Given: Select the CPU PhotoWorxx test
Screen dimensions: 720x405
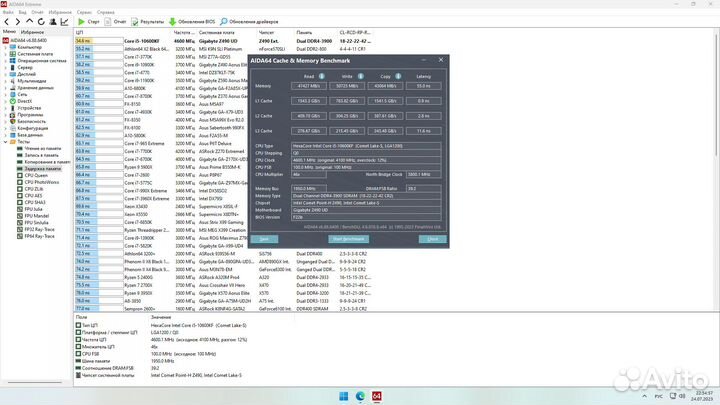Looking at the screenshot, I should tap(41, 182).
